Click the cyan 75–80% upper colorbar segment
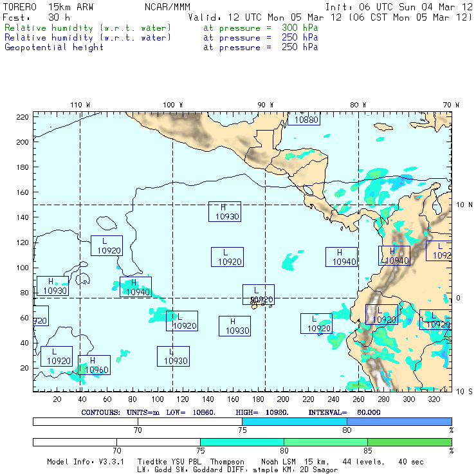Screen dimensions: 476x476 pyautogui.click(x=295, y=421)
